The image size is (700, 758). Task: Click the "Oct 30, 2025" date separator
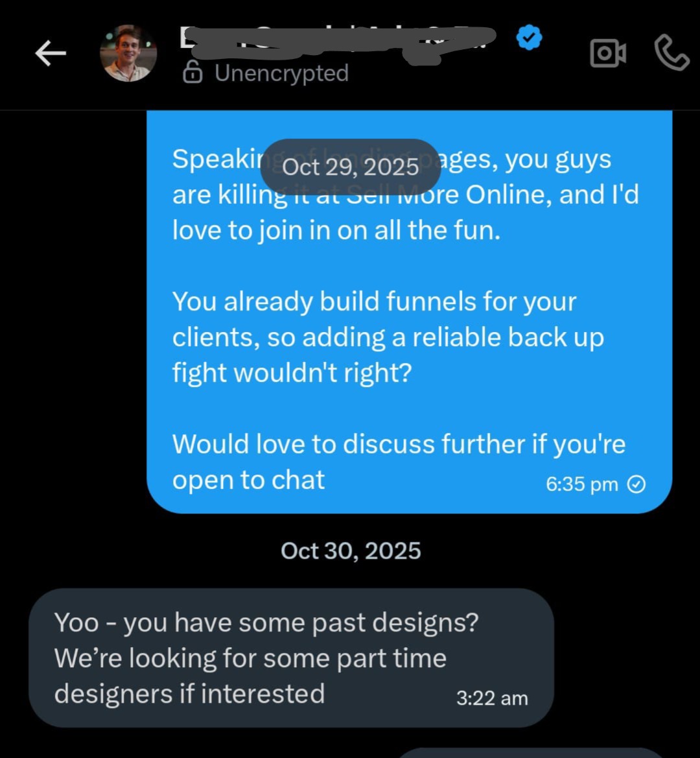[351, 551]
